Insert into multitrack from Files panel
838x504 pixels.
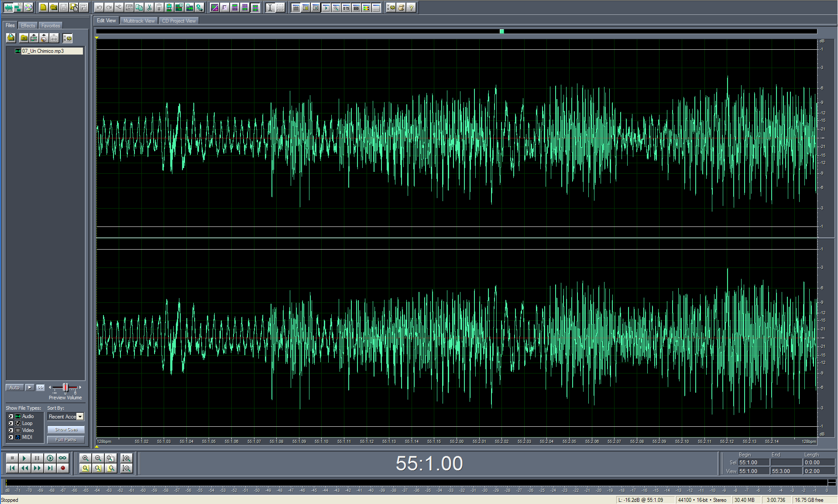(x=34, y=38)
